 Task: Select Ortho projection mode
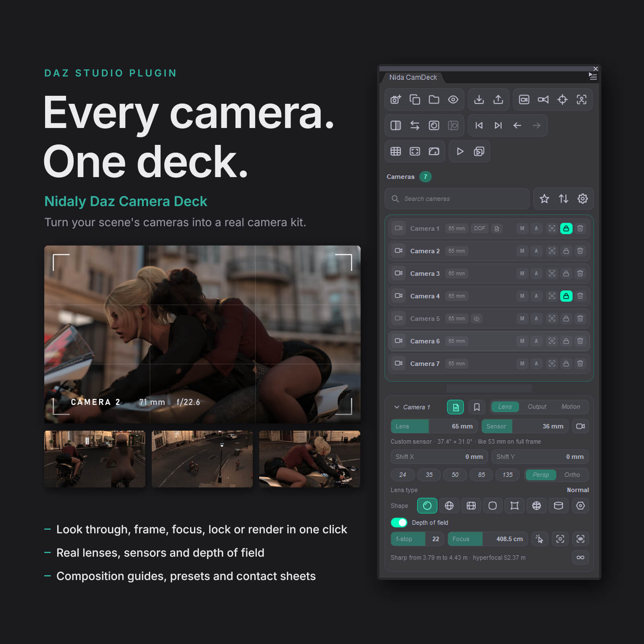point(572,475)
